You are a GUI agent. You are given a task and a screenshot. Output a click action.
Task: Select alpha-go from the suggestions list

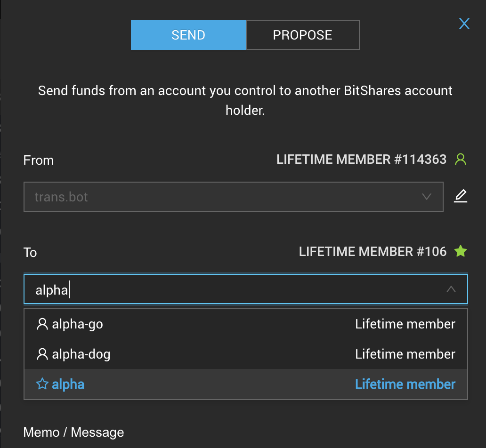point(245,324)
